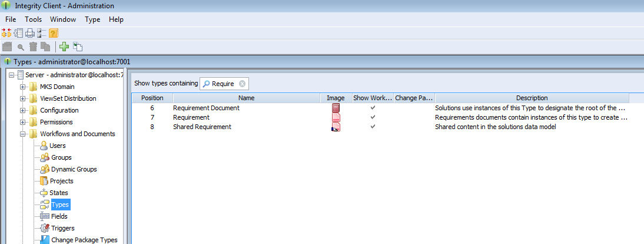
Task: Sort the table by the Name column header
Action: [x=247, y=98]
